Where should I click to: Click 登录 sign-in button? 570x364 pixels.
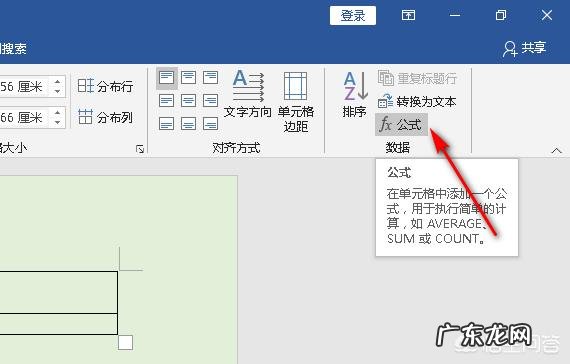353,16
